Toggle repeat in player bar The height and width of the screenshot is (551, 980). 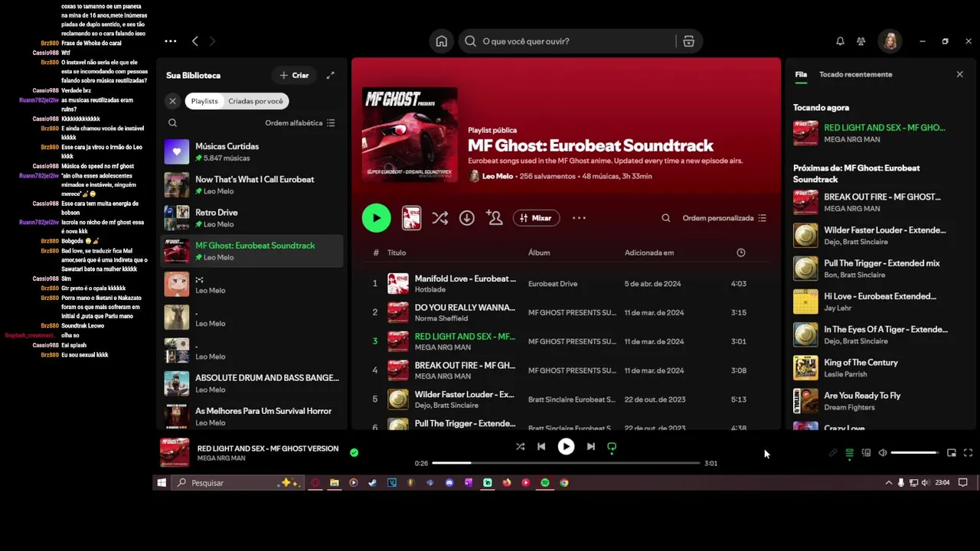612,447
